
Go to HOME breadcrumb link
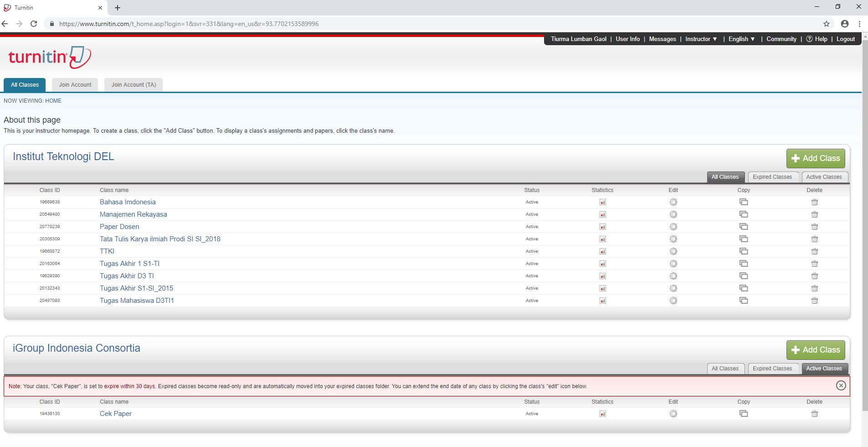point(53,101)
